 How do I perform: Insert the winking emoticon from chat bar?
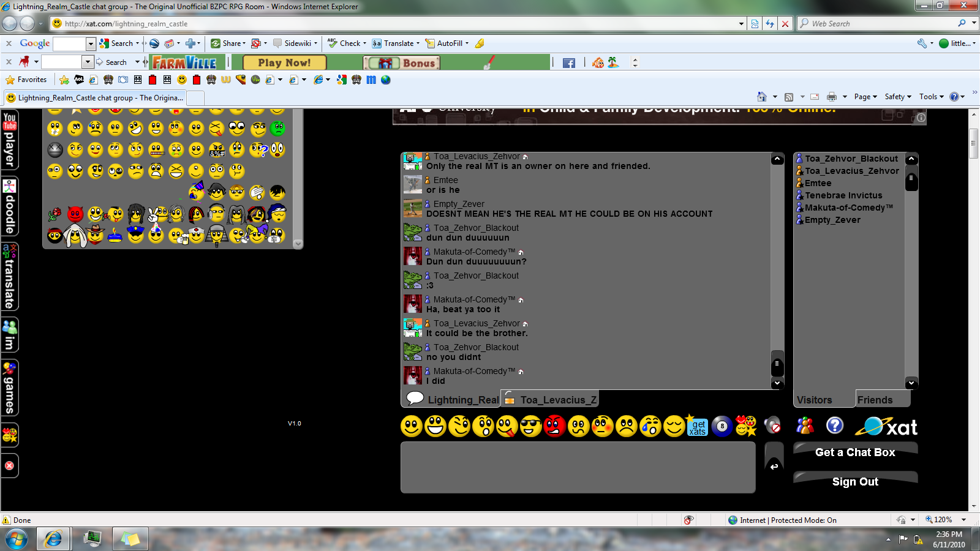point(459,426)
